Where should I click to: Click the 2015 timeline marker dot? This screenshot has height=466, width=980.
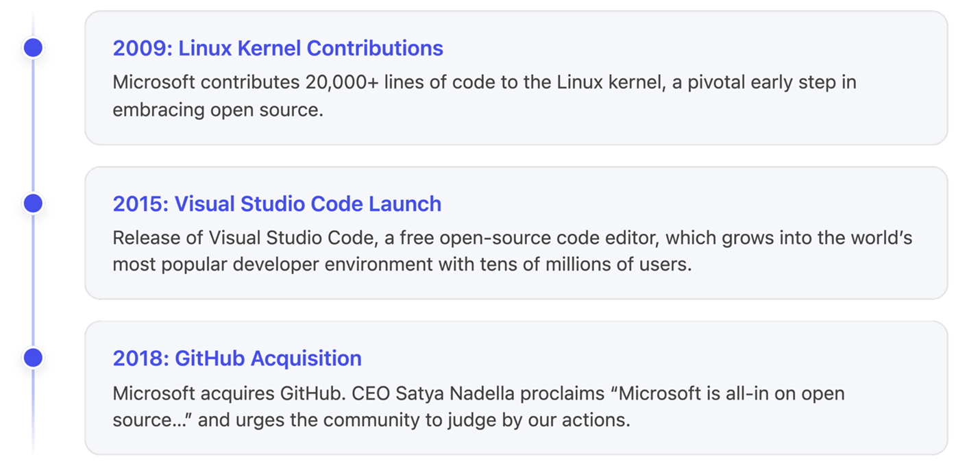(33, 203)
